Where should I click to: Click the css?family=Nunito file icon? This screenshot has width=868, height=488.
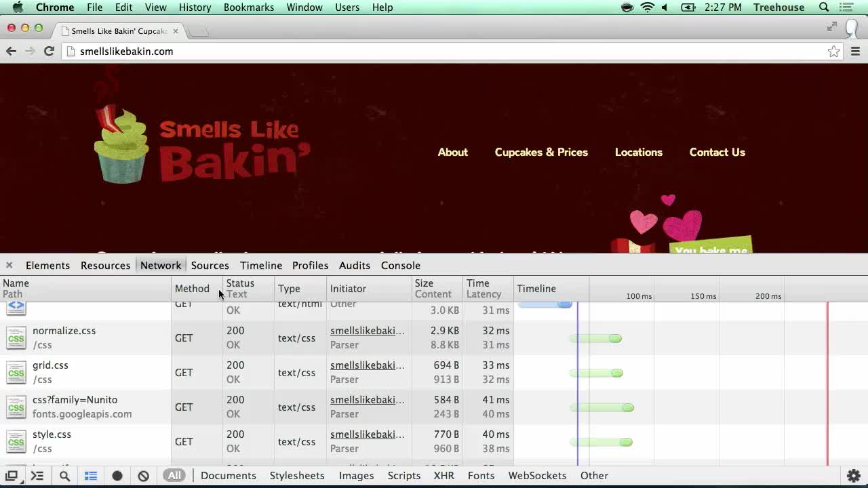click(x=16, y=407)
